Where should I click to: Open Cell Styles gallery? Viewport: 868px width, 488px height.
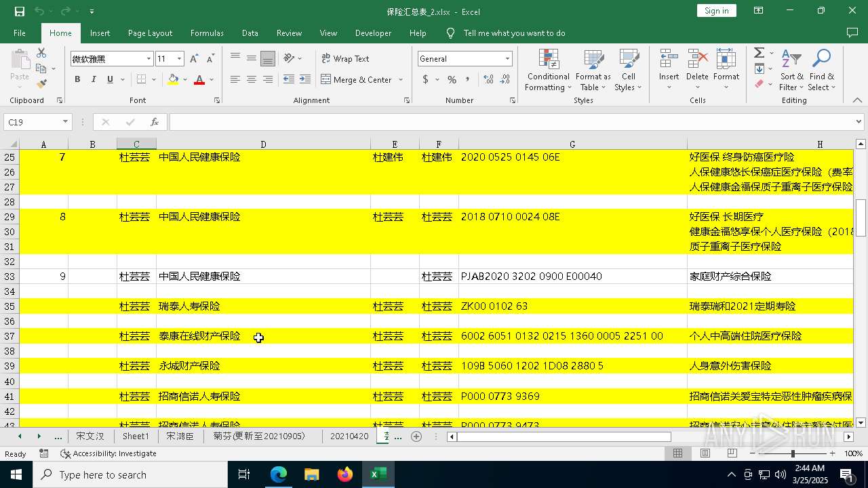pyautogui.click(x=629, y=70)
